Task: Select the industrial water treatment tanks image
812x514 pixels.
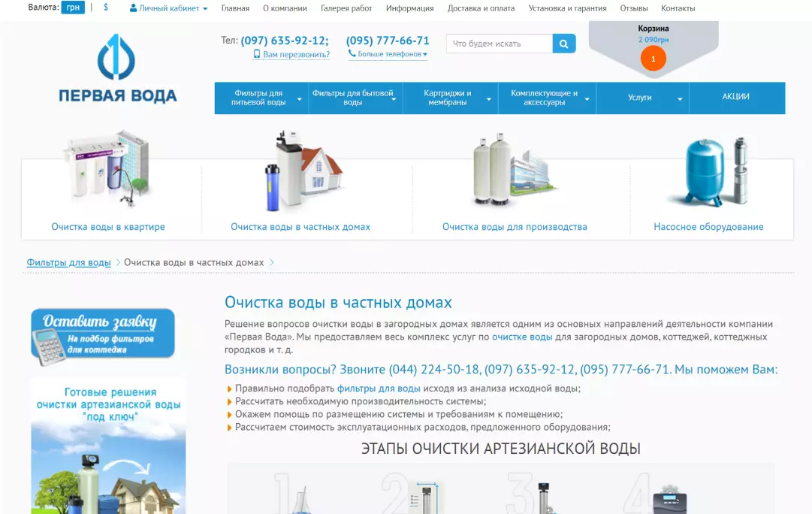Action: click(x=513, y=171)
